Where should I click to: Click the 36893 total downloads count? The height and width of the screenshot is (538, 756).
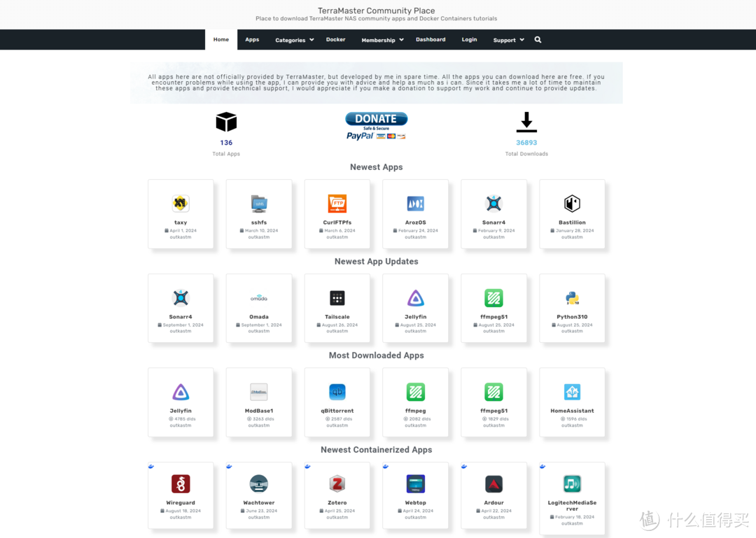tap(526, 143)
